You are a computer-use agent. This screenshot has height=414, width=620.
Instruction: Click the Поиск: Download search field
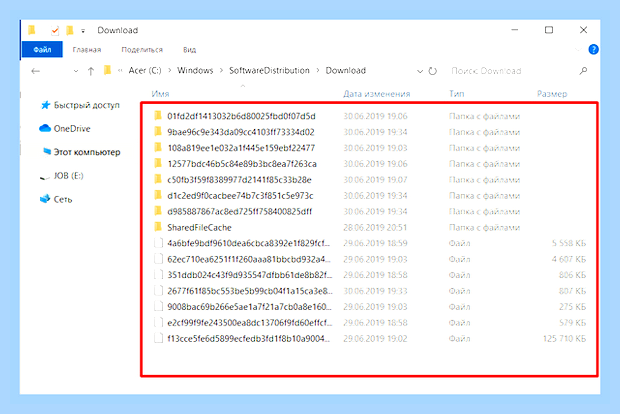point(512,71)
